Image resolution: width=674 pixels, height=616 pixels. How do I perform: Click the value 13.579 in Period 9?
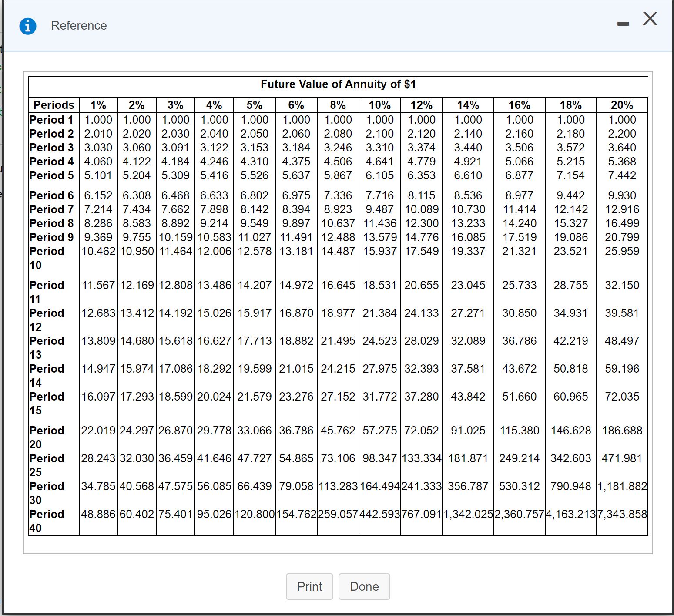(380, 237)
